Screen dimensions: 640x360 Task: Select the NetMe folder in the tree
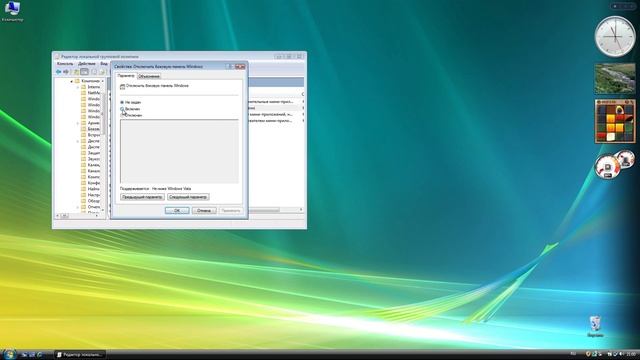[90, 93]
